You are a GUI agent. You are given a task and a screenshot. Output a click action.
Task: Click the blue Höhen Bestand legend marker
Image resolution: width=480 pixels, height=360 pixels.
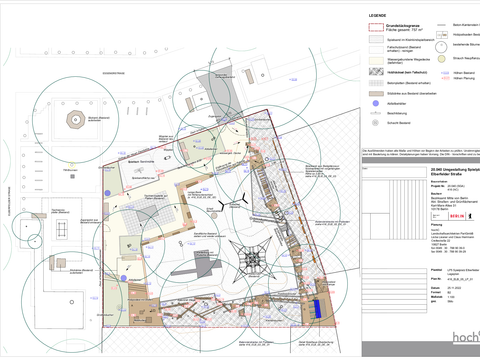click(445, 73)
